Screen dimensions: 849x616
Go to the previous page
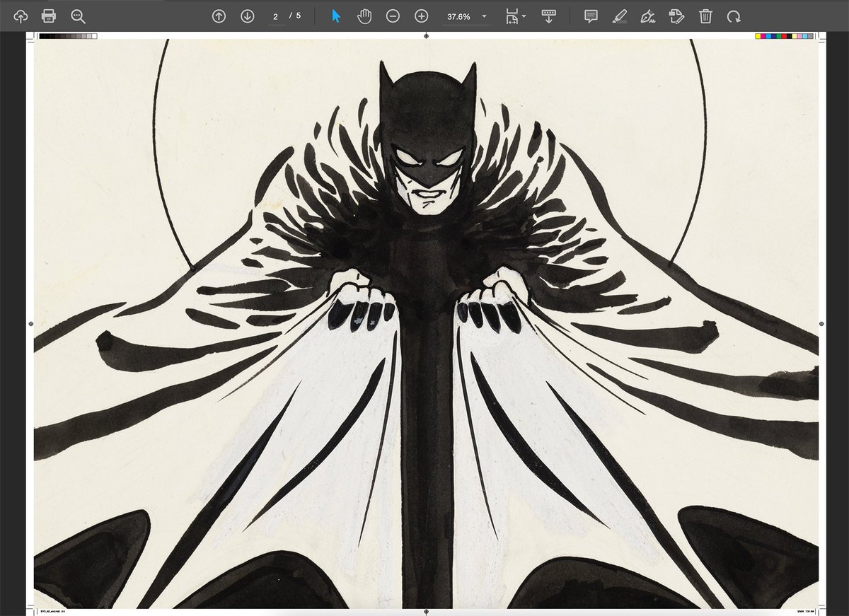coord(219,16)
